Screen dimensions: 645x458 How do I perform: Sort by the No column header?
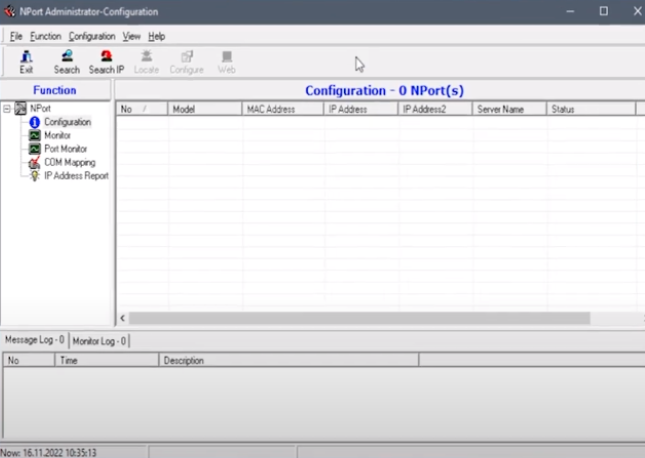tap(142, 109)
